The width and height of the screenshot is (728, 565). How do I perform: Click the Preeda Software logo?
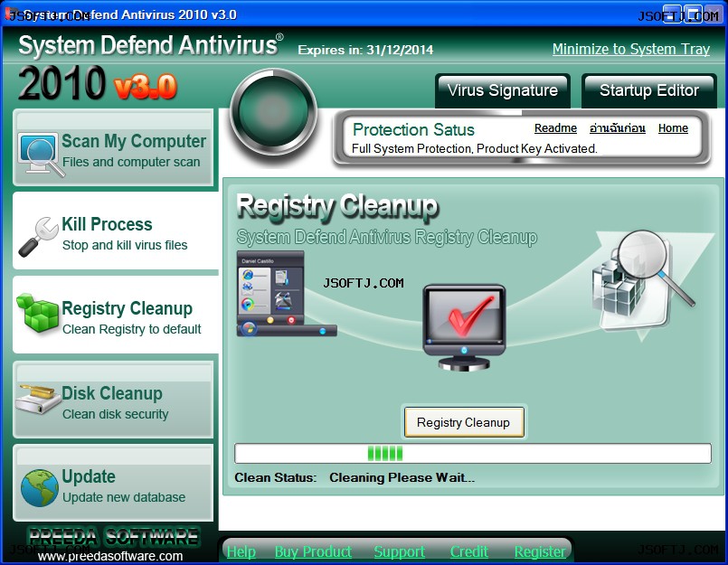(114, 537)
